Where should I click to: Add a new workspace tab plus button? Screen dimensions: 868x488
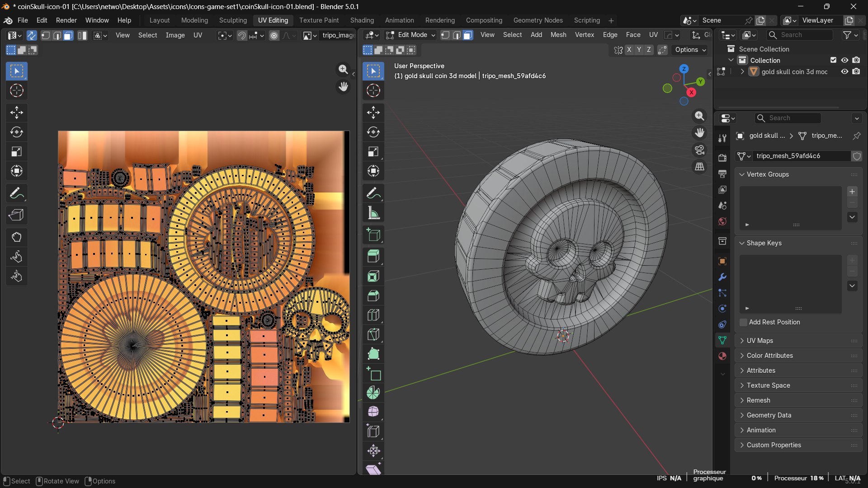tap(611, 20)
